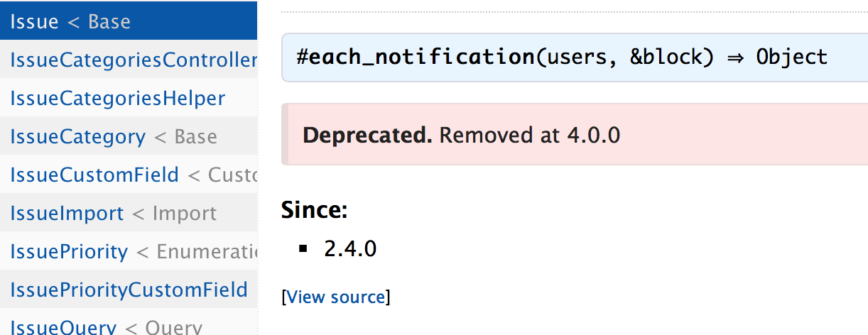Open the IssueCustomField class entry
The image size is (868, 335).
pyautogui.click(x=94, y=175)
